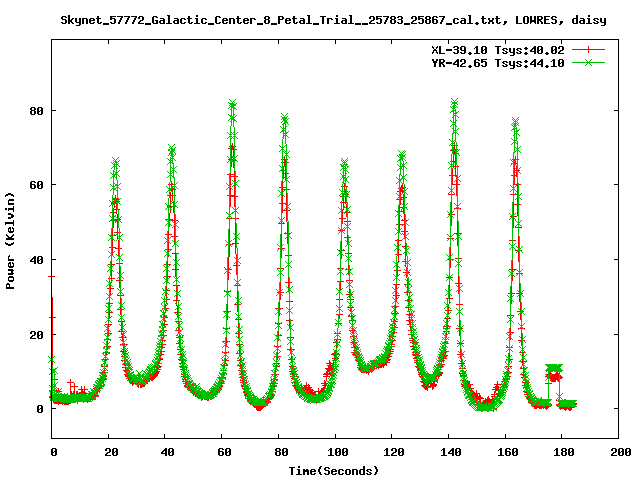Click y-axis tick label 0

[40, 409]
